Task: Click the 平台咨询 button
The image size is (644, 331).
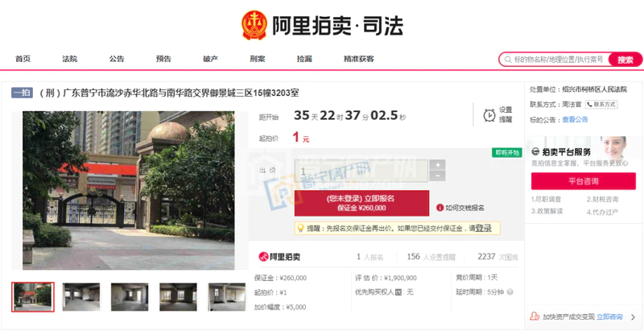Action: (x=583, y=181)
